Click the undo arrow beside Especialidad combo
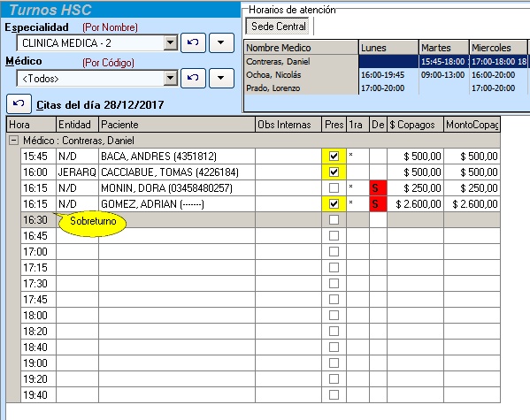The width and height of the screenshot is (530, 420). tap(193, 42)
